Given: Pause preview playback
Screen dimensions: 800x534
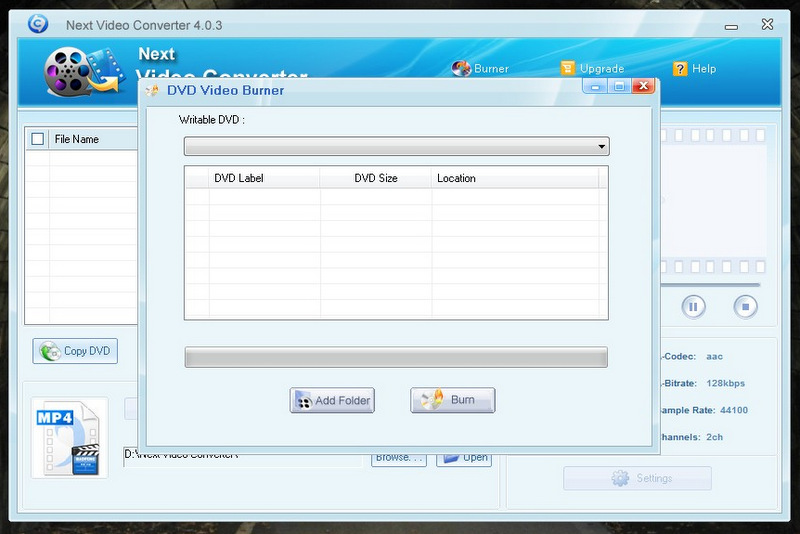Looking at the screenshot, I should point(693,307).
